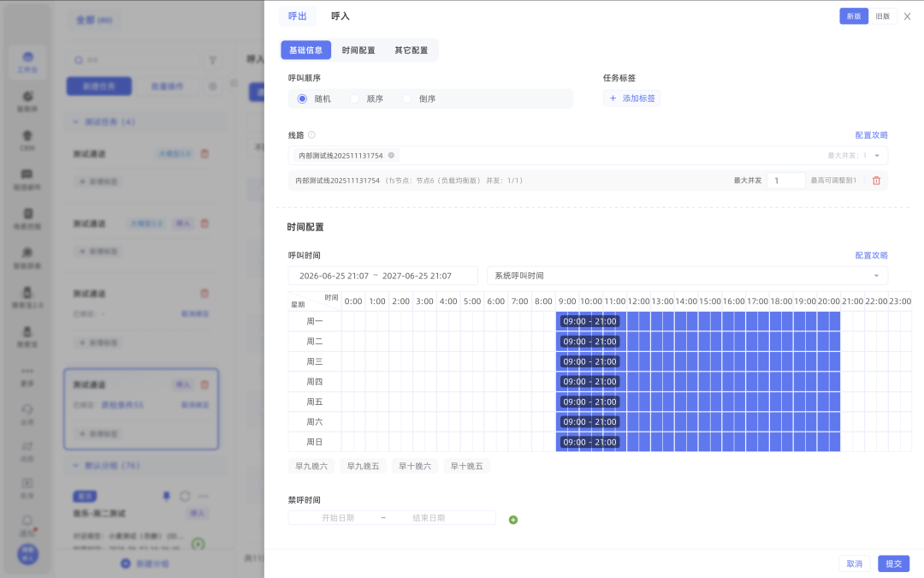Image resolution: width=924 pixels, height=578 pixels.
Task: Click 添加标签 to add a task tag
Action: point(631,98)
